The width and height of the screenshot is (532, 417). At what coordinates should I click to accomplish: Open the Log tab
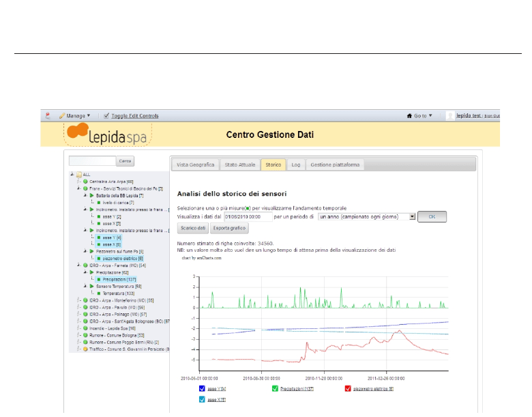tap(296, 164)
